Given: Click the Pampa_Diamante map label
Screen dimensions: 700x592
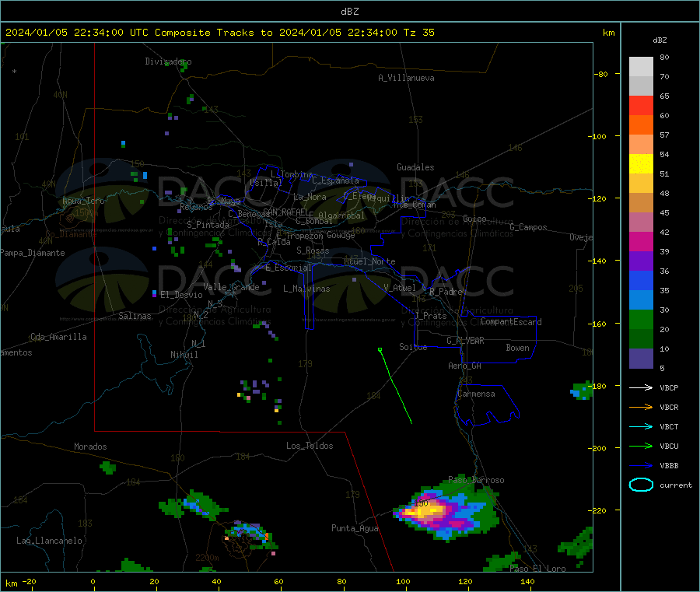Looking at the screenshot, I should (x=32, y=253).
